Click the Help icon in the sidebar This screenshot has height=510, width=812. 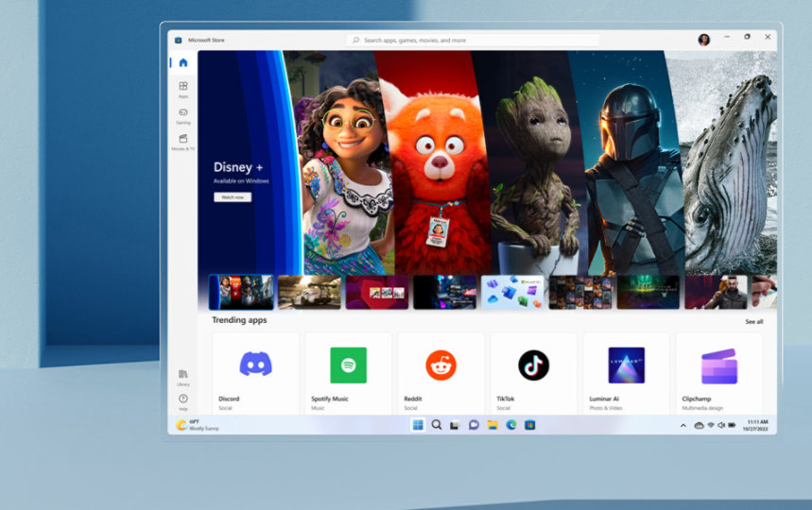coord(182,400)
